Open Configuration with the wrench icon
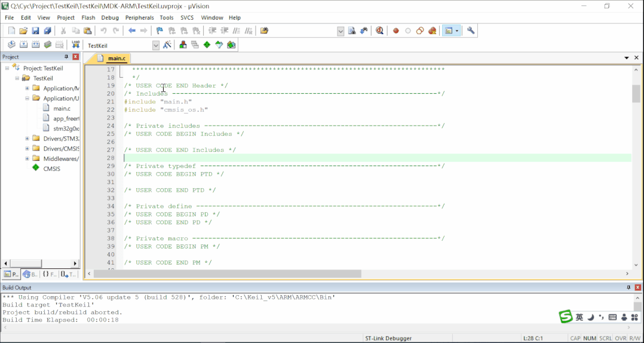Screen dimensions: 644x343 471,31
